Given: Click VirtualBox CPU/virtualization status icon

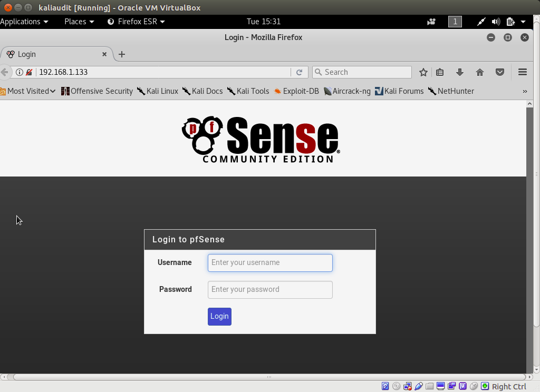Looking at the screenshot, I should click(x=462, y=386).
